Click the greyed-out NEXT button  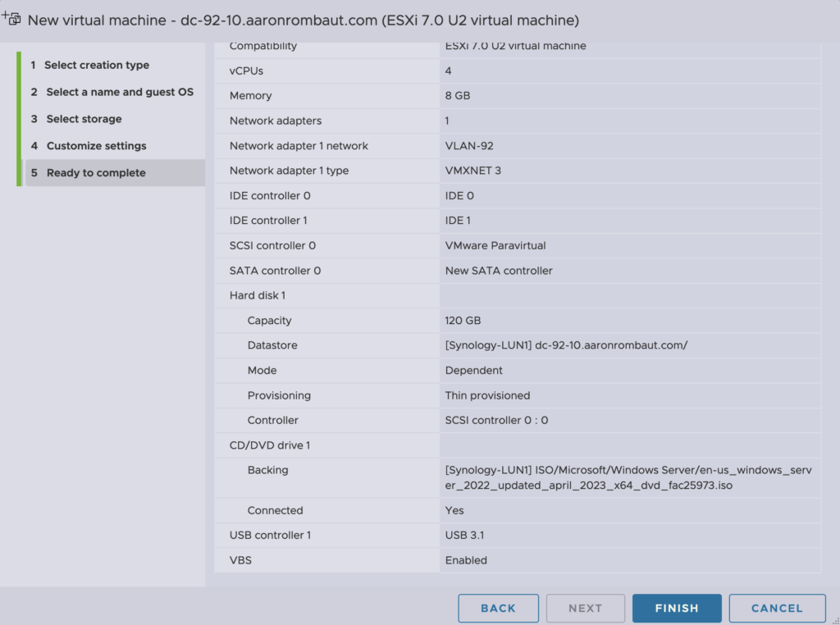point(585,608)
